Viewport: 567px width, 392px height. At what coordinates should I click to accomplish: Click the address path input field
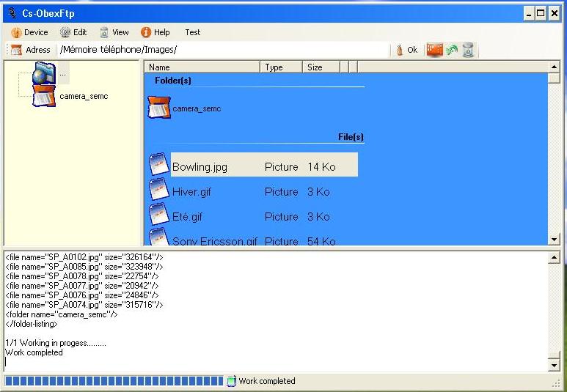(x=224, y=50)
